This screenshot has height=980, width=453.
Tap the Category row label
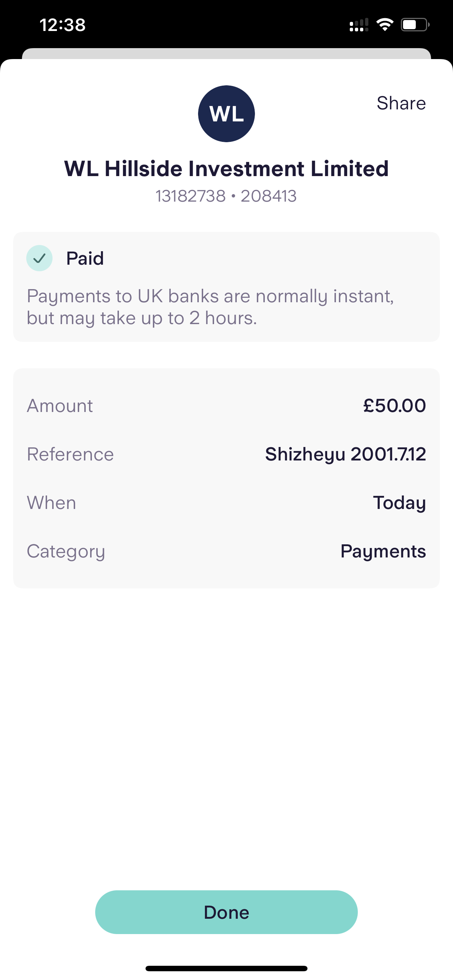coord(66,551)
